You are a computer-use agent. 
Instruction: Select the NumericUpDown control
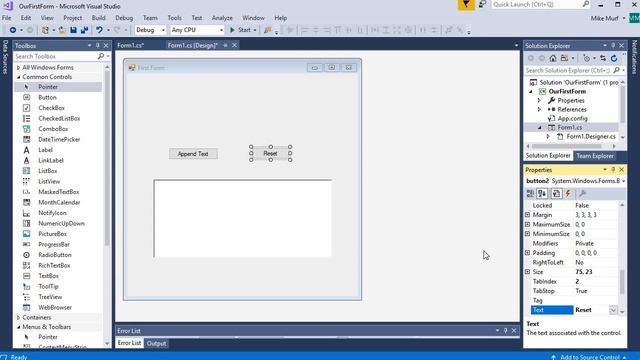click(x=61, y=223)
